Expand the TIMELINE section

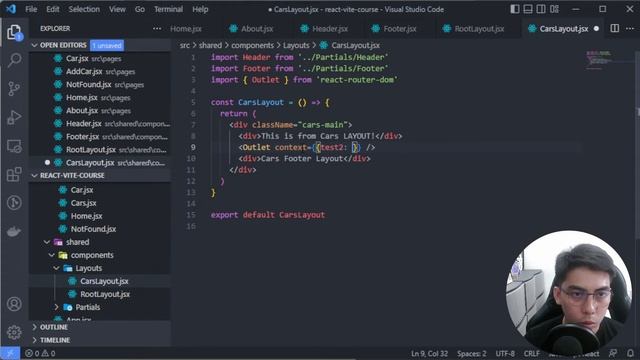[35, 340]
